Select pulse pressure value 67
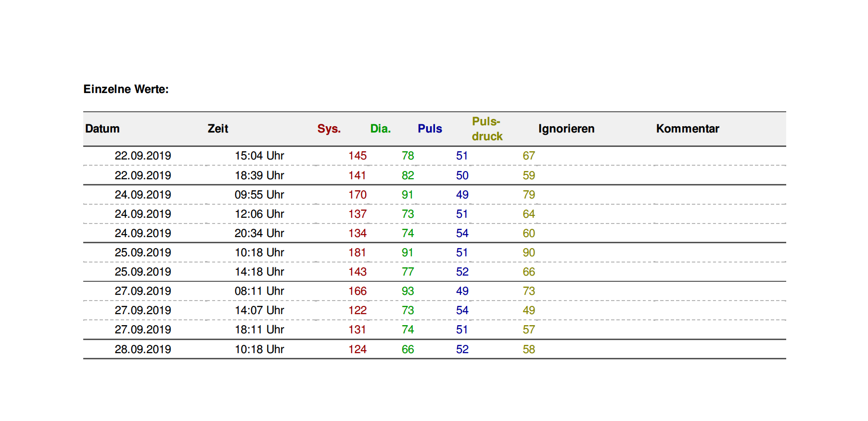This screenshot has height=421, width=868. tap(529, 156)
